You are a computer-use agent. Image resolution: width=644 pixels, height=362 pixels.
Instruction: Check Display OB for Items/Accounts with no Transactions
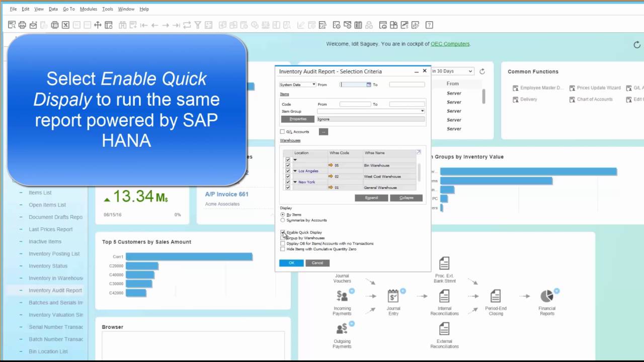(x=283, y=243)
